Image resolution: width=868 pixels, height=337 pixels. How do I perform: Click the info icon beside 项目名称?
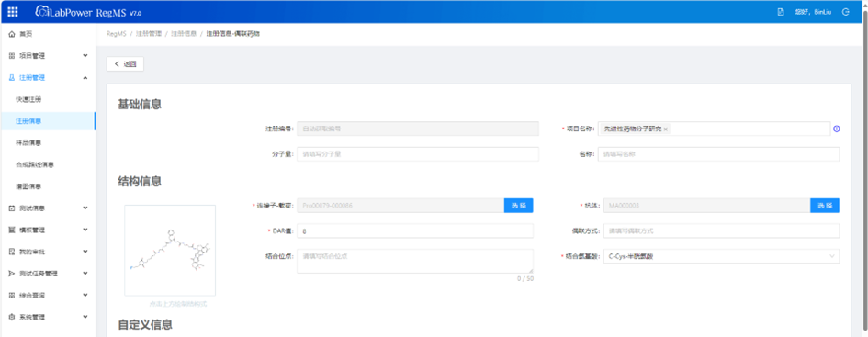click(837, 129)
